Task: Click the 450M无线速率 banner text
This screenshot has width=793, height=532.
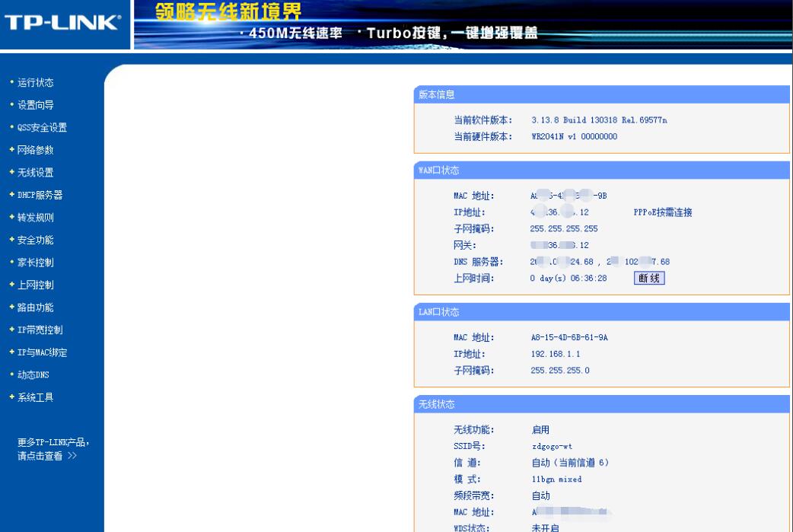Action: click(295, 33)
